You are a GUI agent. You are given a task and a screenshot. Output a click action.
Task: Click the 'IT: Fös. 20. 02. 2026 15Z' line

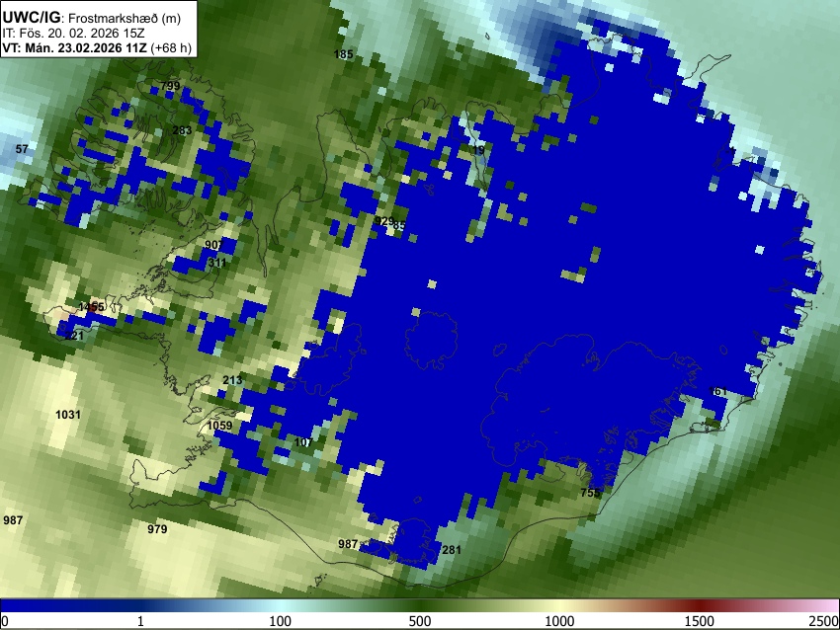click(73, 33)
